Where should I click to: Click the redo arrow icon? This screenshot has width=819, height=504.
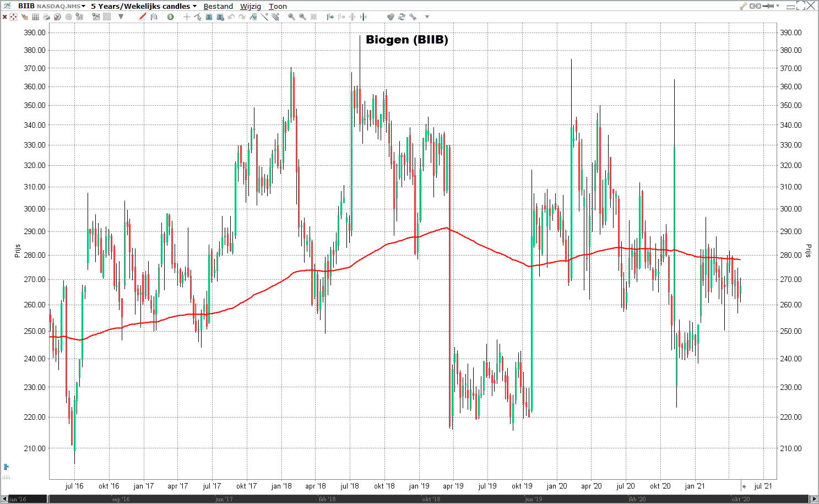point(242,17)
